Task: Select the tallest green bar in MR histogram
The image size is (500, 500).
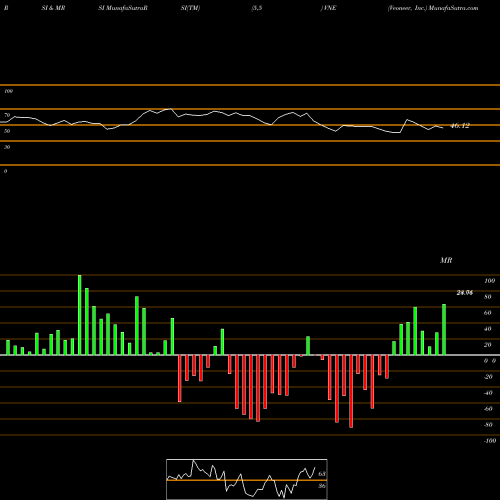Action: click(x=80, y=315)
